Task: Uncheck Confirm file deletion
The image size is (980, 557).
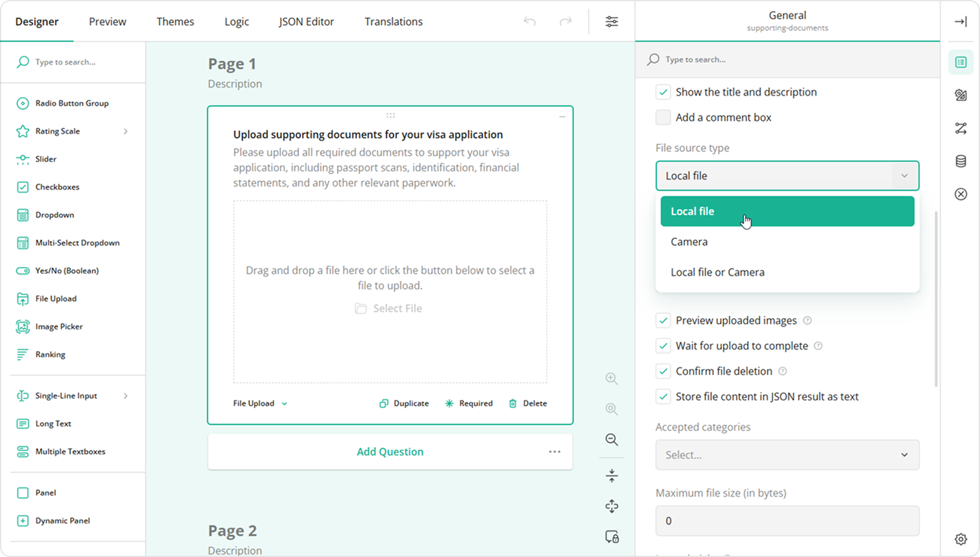Action: click(x=663, y=371)
